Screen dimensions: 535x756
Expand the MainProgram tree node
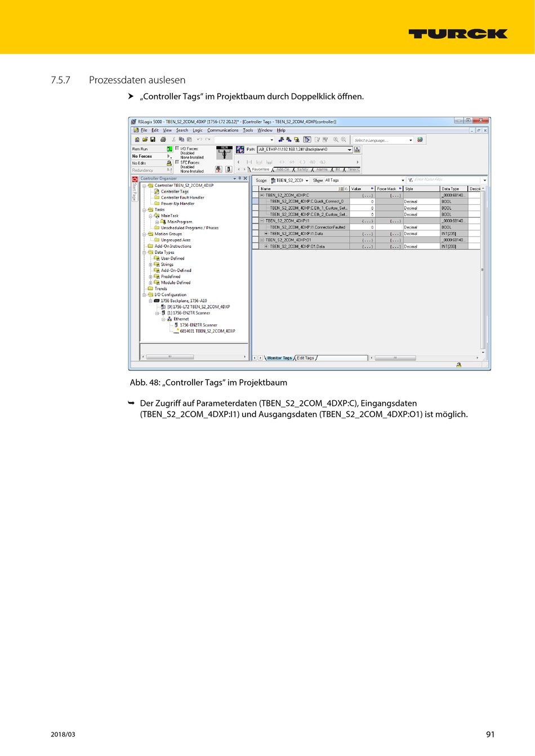coord(157,222)
